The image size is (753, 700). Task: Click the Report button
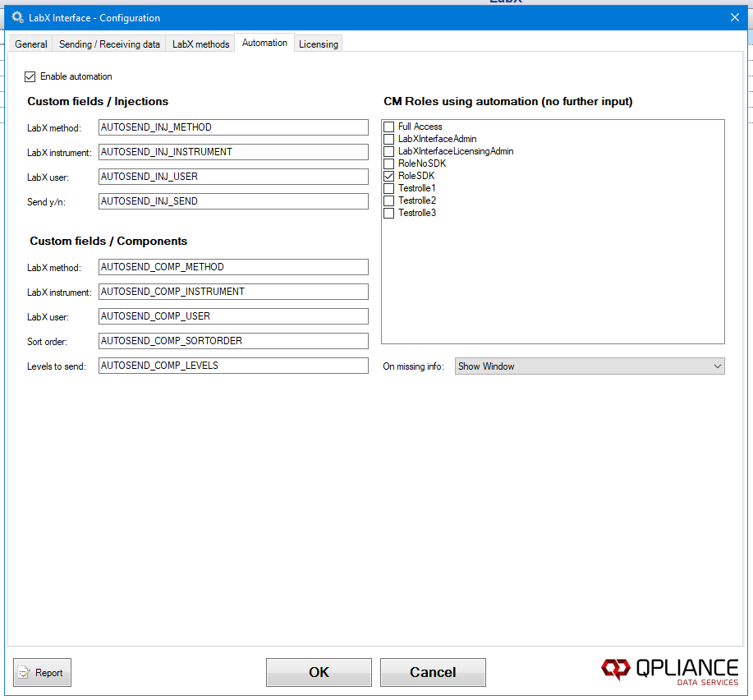tap(42, 672)
